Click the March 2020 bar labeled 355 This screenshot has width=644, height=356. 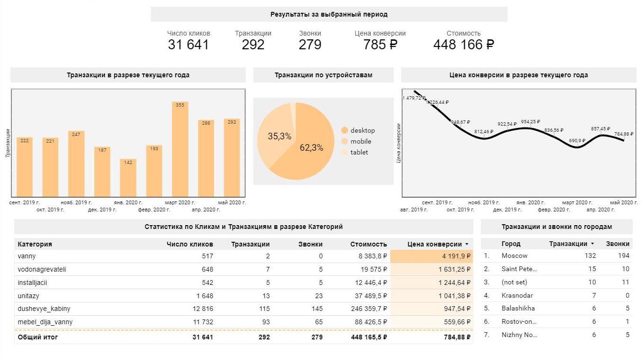click(180, 149)
